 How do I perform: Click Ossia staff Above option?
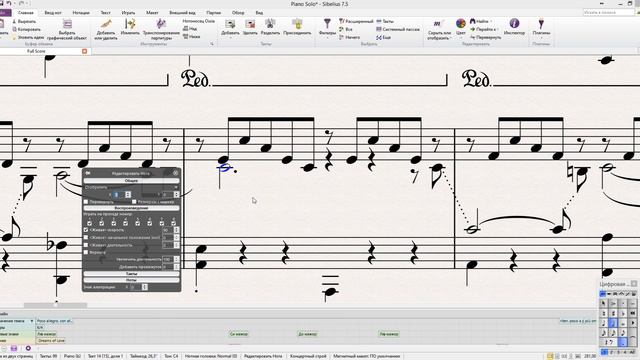190,29
